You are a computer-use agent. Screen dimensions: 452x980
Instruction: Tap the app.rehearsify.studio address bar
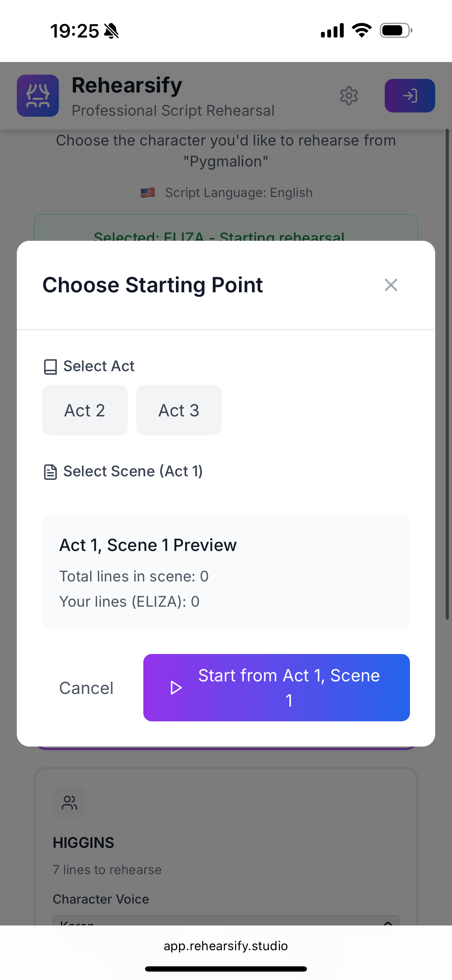point(226,946)
